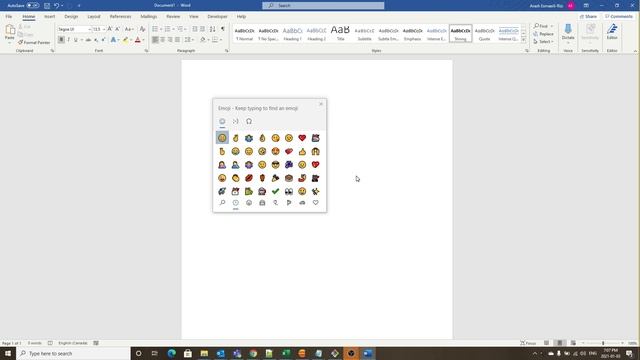Switch to the kaomoji tab
Image resolution: width=640 pixels, height=360 pixels.
point(236,121)
